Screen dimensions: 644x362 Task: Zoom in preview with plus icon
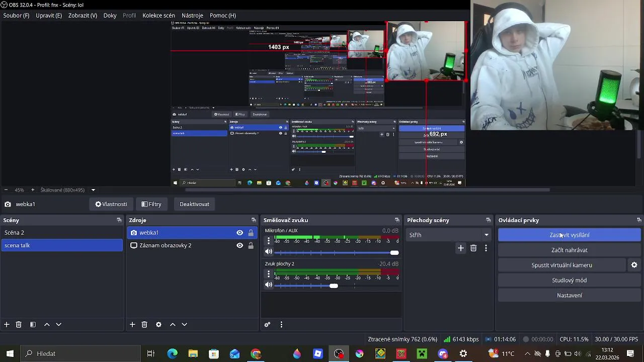click(33, 190)
